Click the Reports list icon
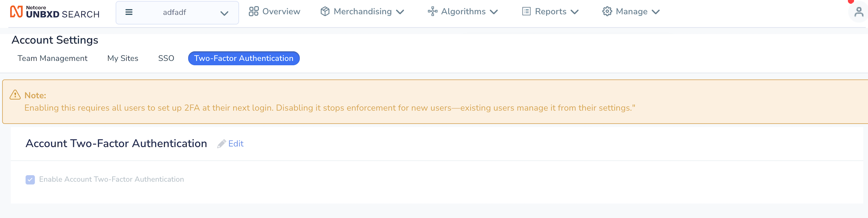 point(527,11)
